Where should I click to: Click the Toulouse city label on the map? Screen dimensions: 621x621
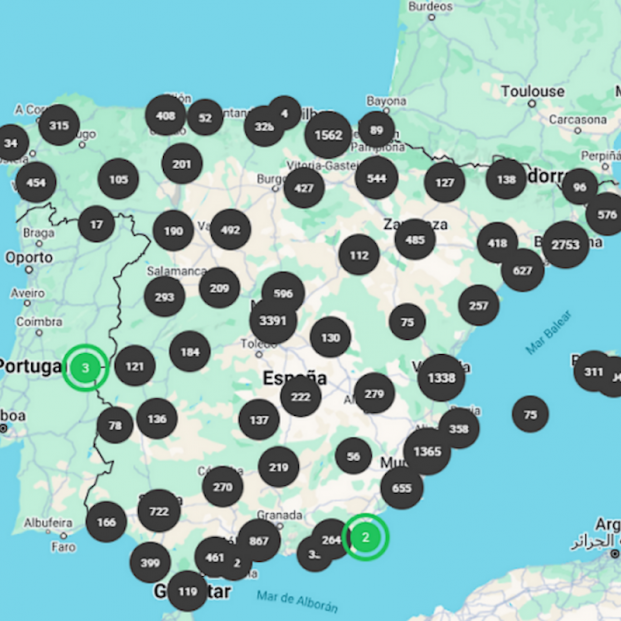[532, 91]
